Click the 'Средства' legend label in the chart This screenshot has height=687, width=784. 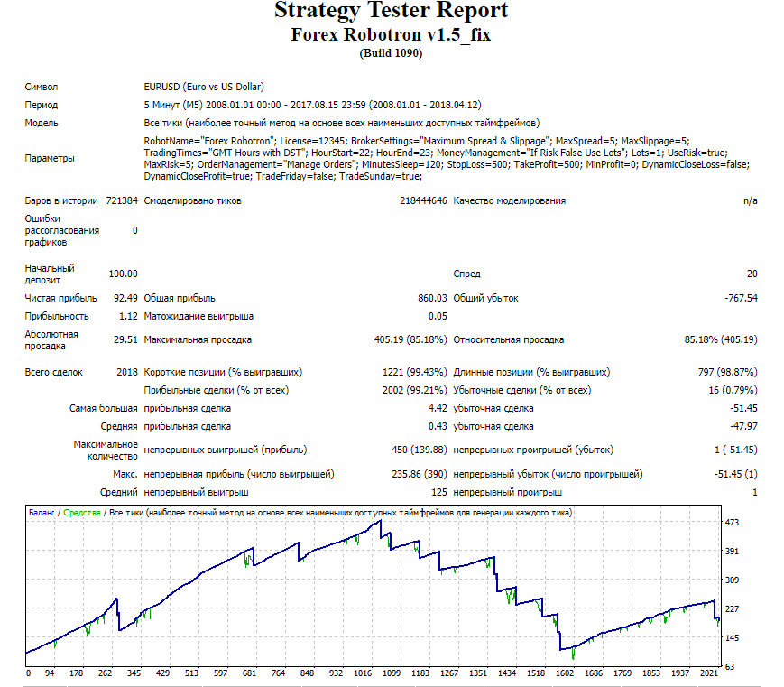[x=82, y=513]
